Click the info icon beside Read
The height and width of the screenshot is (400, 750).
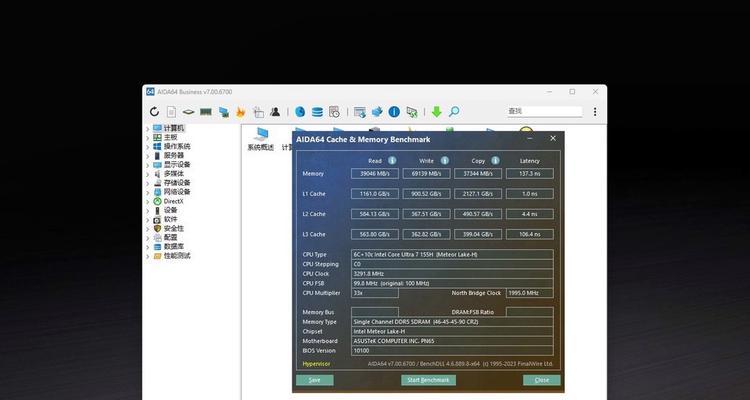tap(392, 161)
